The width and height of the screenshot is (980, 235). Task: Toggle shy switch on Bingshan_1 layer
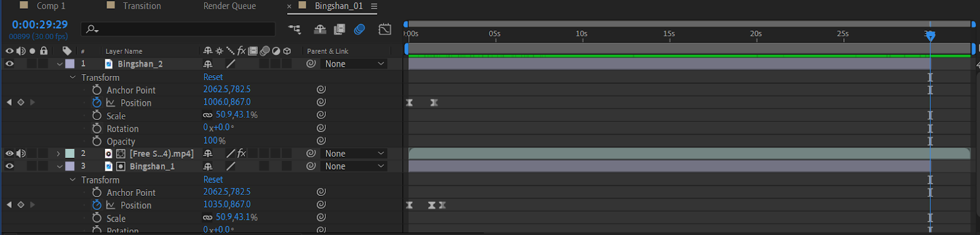point(208,166)
